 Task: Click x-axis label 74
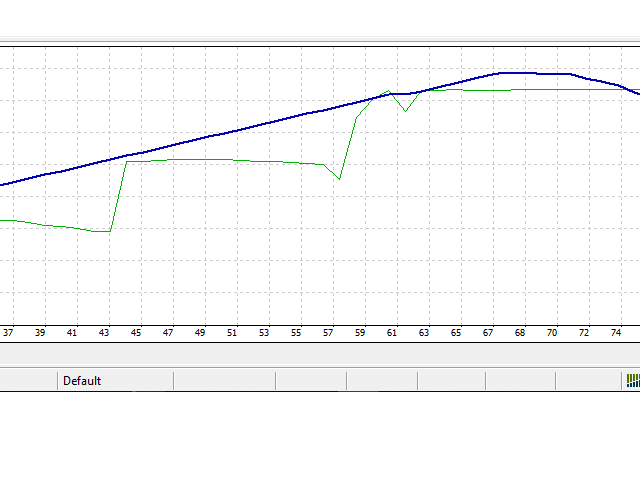point(616,333)
